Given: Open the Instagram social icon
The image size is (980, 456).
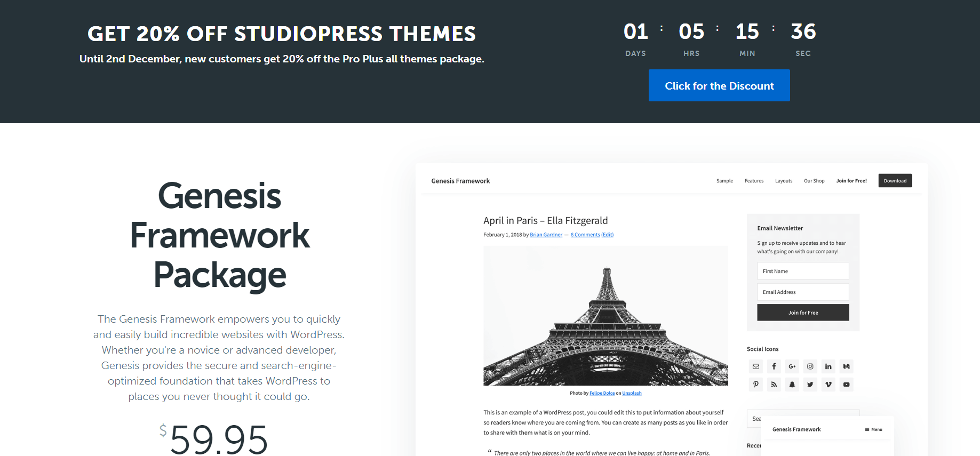Looking at the screenshot, I should tap(810, 366).
